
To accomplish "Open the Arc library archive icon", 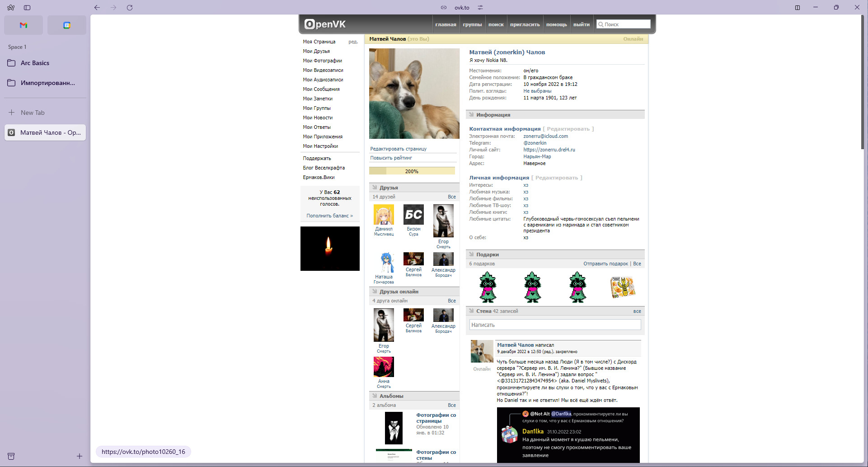I will [11, 456].
